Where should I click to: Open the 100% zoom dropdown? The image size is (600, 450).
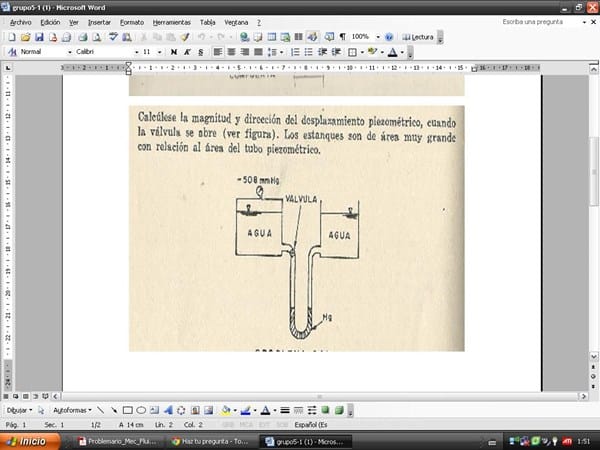click(376, 37)
